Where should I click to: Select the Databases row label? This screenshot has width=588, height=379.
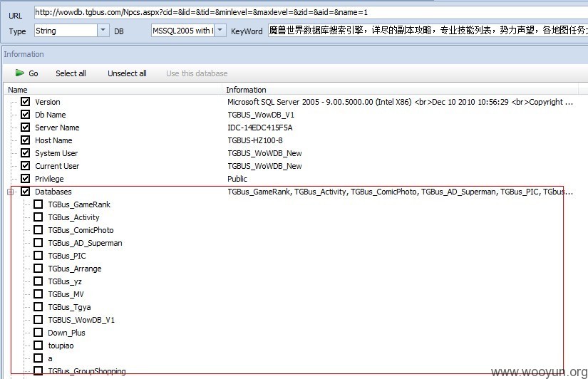coord(53,192)
